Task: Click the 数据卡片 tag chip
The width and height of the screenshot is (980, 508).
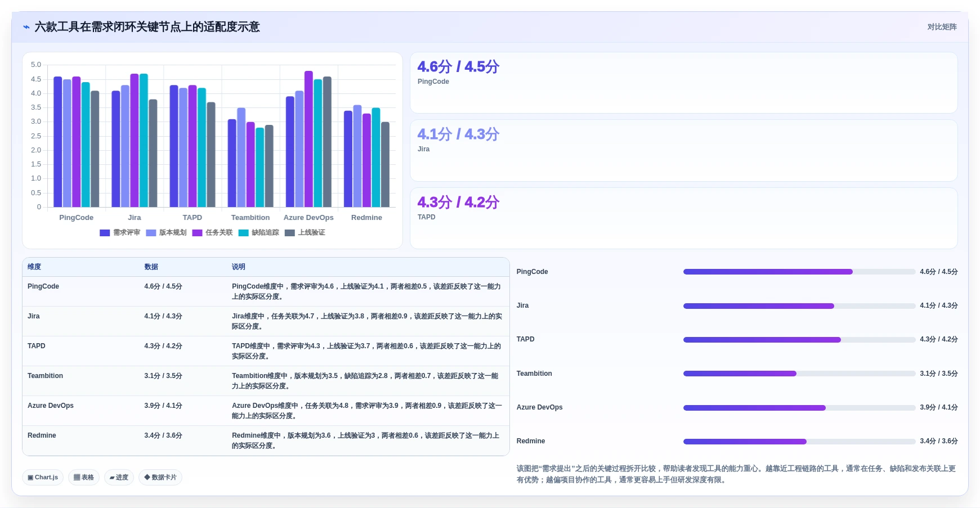Action: point(160,477)
